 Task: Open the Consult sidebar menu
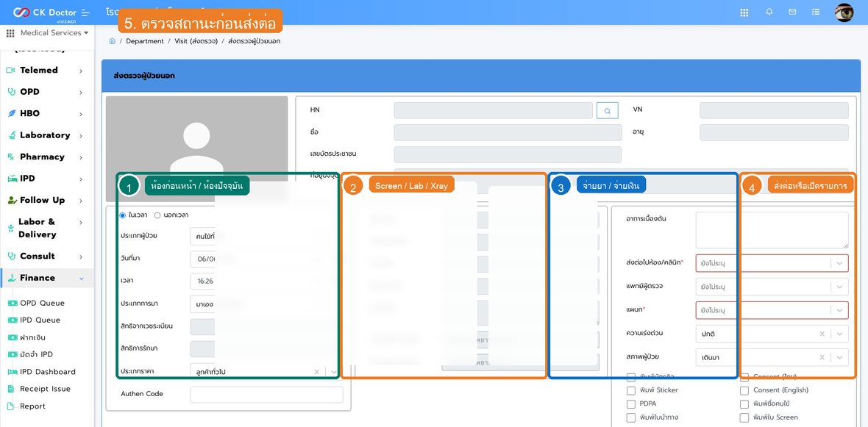click(x=47, y=256)
